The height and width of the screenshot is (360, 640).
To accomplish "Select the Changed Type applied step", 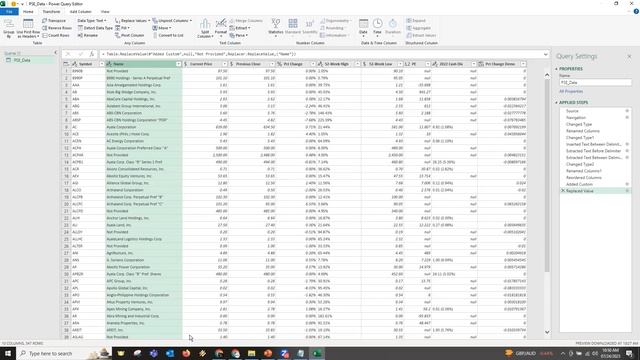I will pyautogui.click(x=579, y=124).
